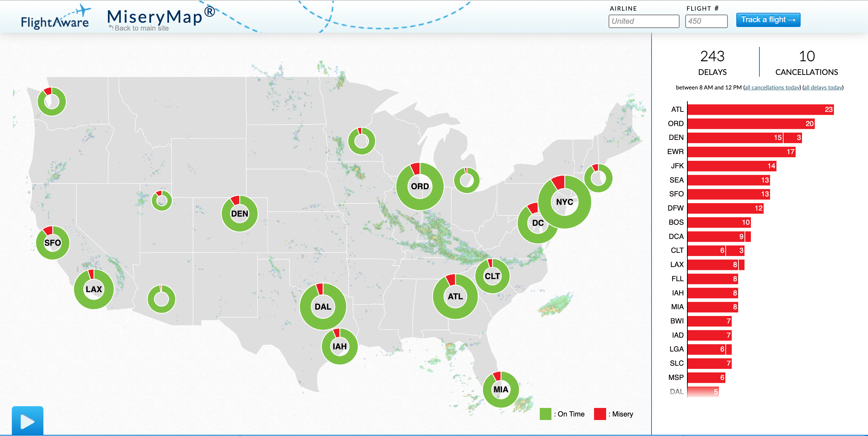Click the DAL bar showing 5
This screenshot has height=436, width=868.
(x=703, y=392)
